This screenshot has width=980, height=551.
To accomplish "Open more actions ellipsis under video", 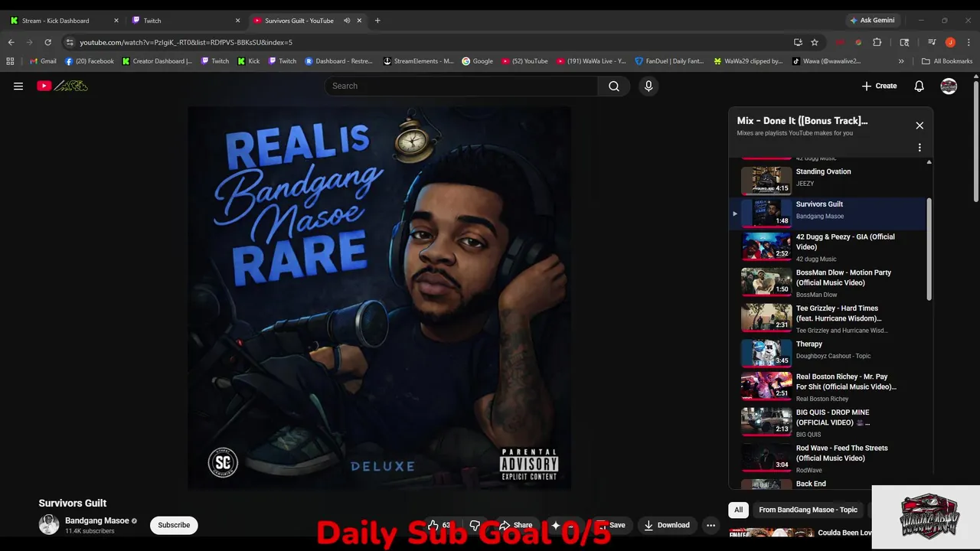I will (x=710, y=525).
